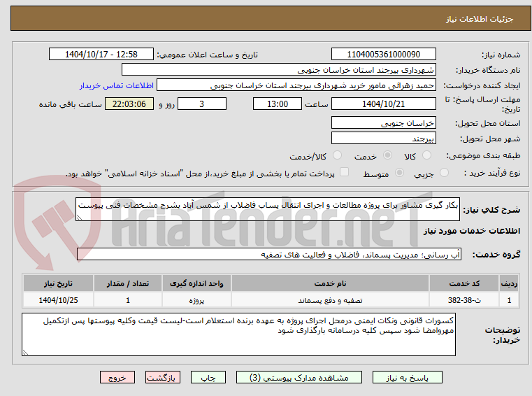Click the quantity cell in the پروژه row
This screenshot has width=532, height=396.
[128, 300]
